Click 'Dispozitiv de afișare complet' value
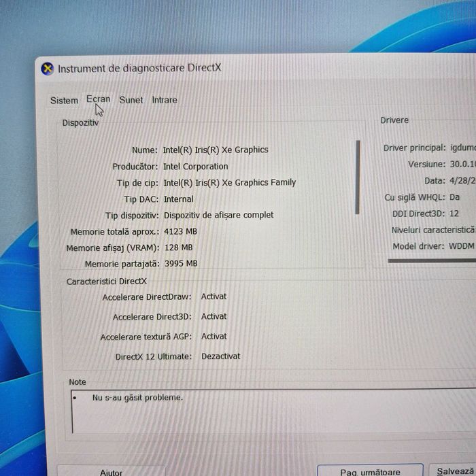The width and height of the screenshot is (476, 476). [218, 215]
